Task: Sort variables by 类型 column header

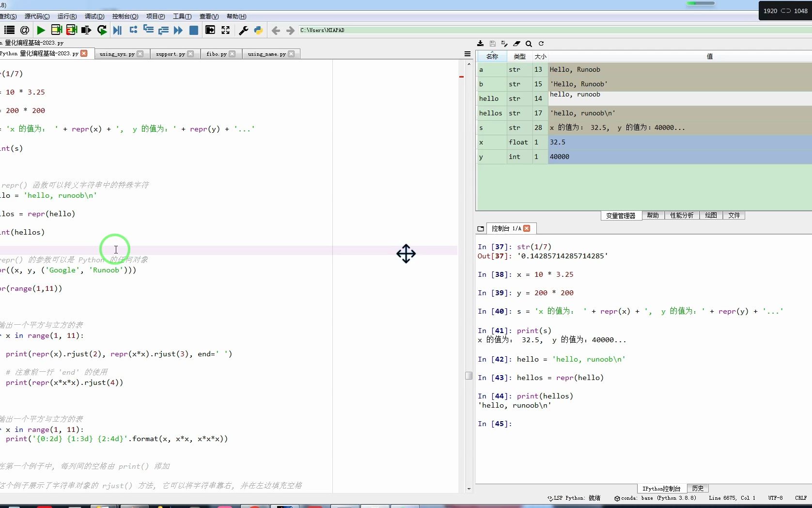Action: tap(519, 56)
